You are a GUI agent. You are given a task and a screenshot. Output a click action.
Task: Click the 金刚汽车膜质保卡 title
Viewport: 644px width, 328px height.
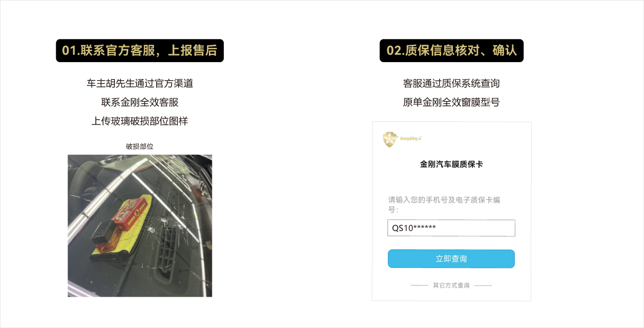pyautogui.click(x=451, y=164)
